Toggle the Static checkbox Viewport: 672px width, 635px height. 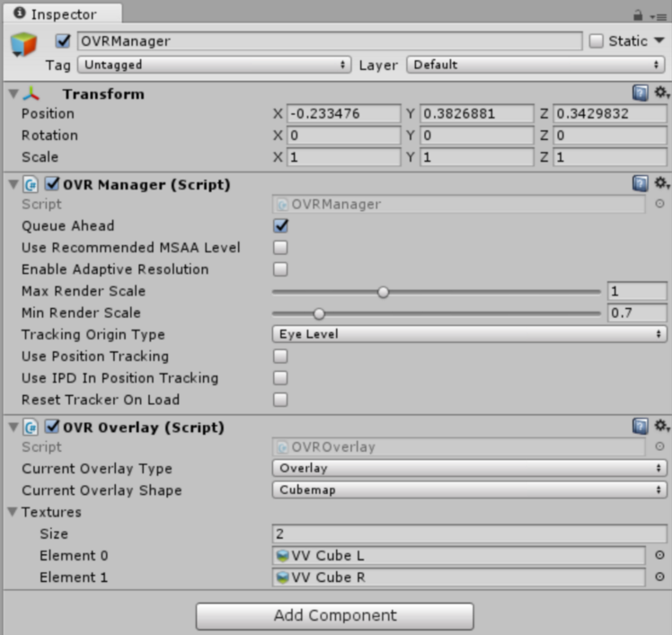tap(597, 41)
